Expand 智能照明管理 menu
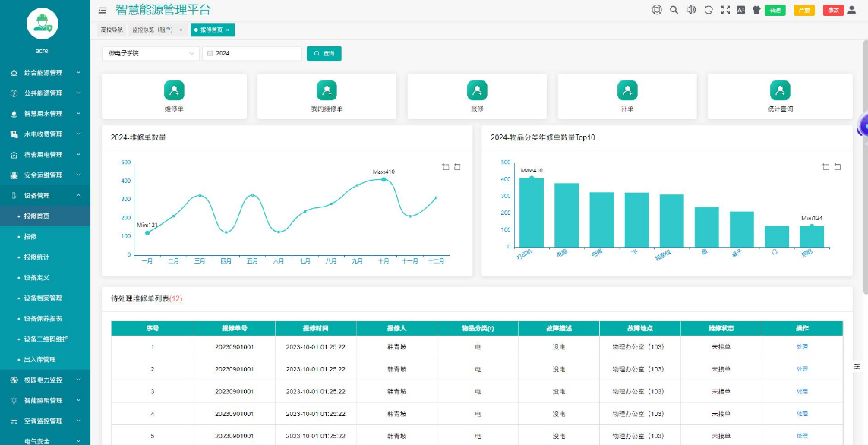The image size is (868, 445). coord(45,400)
